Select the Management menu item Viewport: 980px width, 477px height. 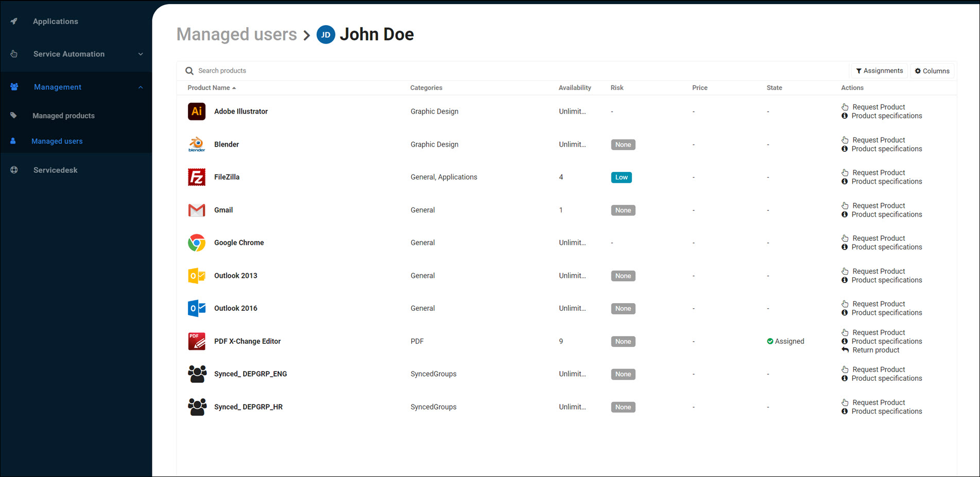click(58, 87)
